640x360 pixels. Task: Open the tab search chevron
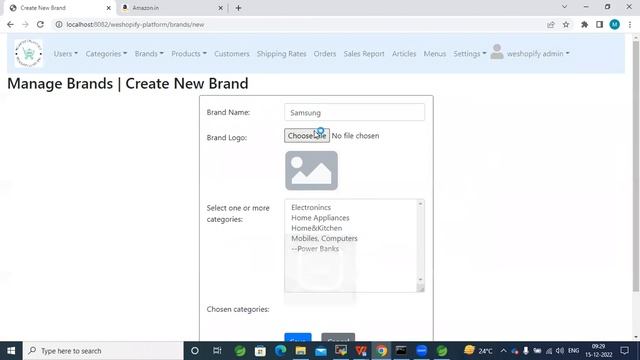point(564,7)
